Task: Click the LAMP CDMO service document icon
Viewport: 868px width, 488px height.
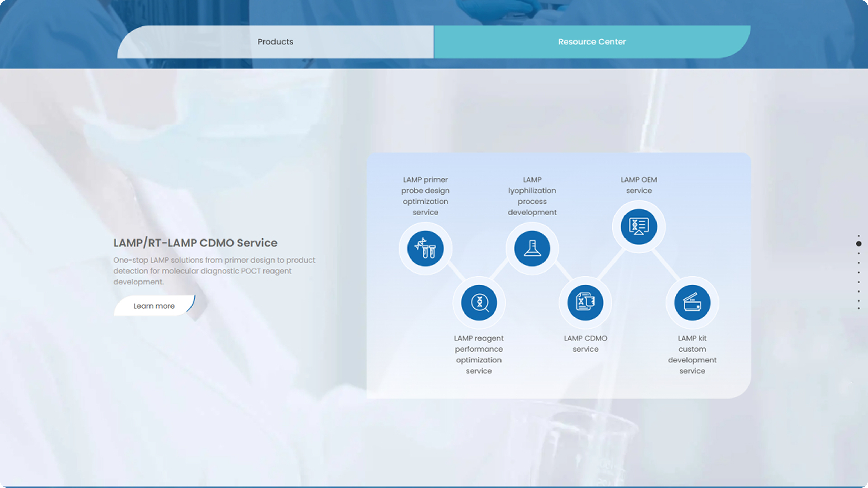Action: point(585,303)
